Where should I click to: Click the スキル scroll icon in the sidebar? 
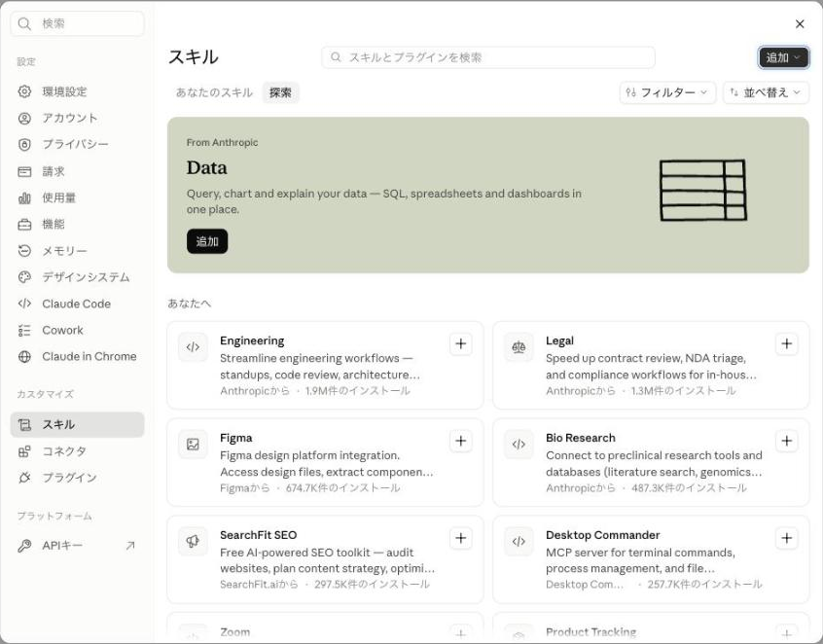pos(24,424)
